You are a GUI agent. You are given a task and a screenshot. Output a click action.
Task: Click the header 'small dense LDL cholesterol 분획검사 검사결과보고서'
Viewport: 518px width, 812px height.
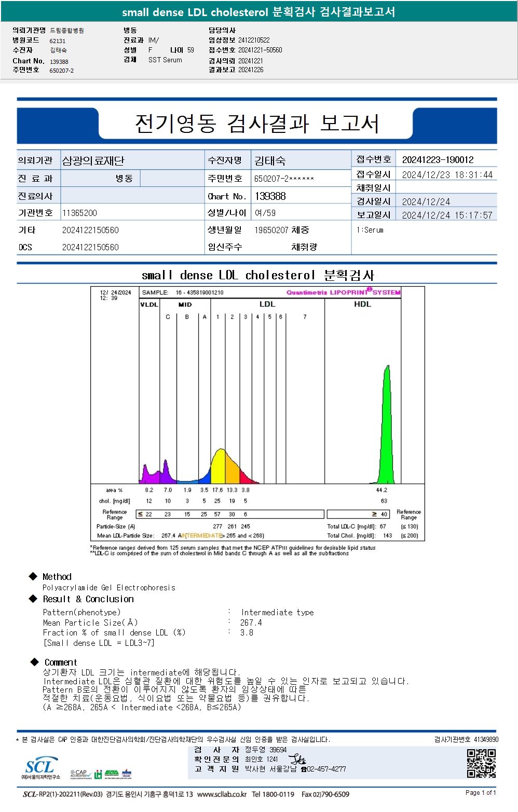(258, 11)
